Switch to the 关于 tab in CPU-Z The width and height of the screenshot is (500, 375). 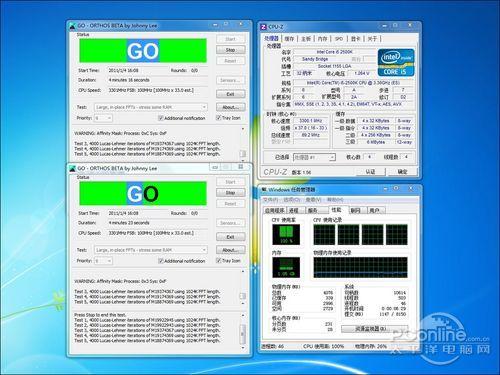click(372, 39)
